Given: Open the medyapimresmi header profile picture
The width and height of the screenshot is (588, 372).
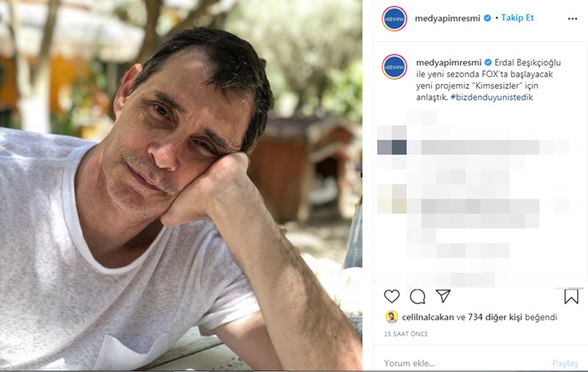Looking at the screenshot, I should pyautogui.click(x=394, y=18).
